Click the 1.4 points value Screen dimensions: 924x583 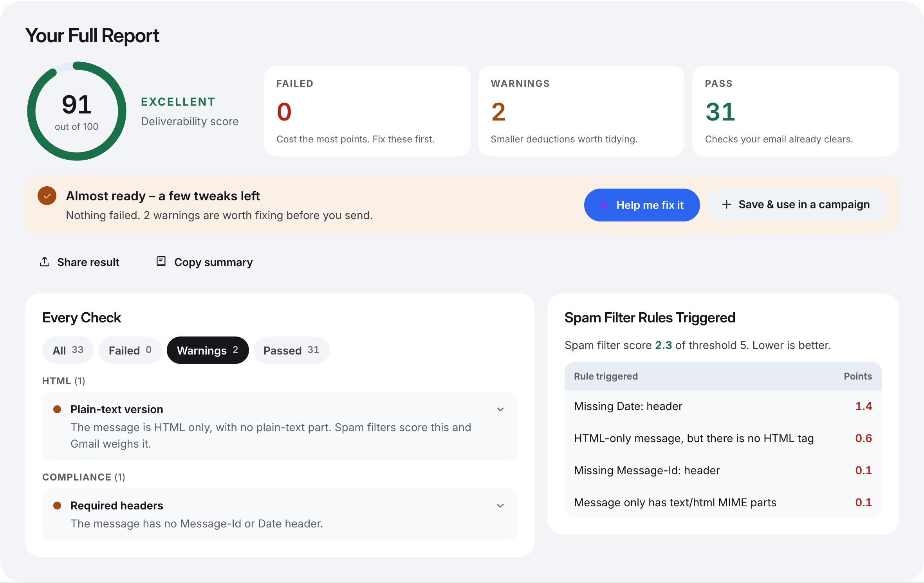pos(863,406)
